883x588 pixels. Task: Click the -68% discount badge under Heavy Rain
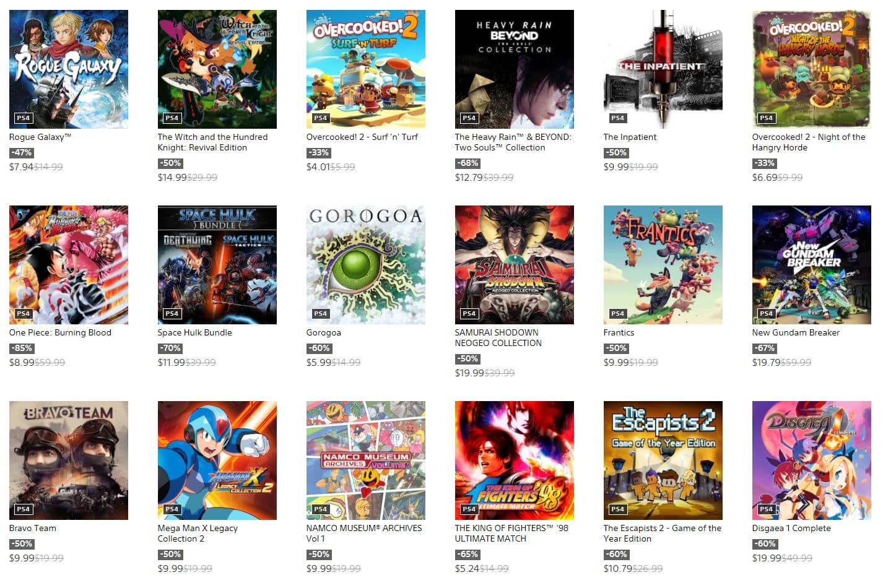(468, 163)
